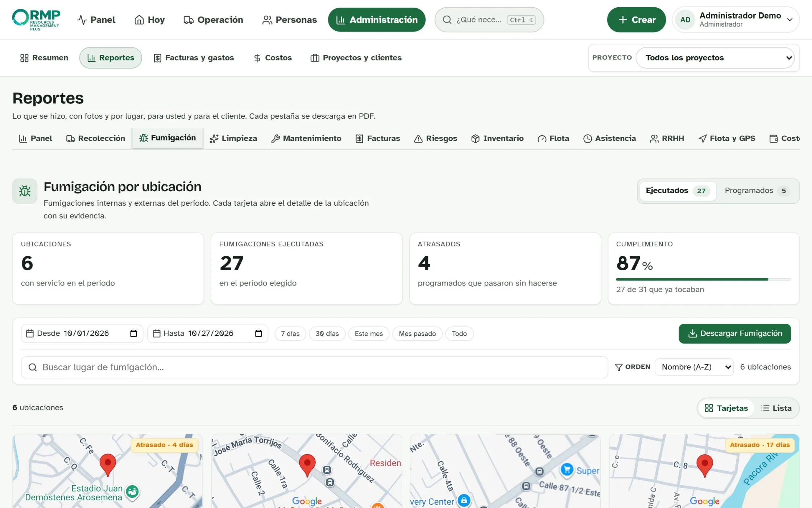Image resolution: width=812 pixels, height=508 pixels.
Task: Switch to the Panel report tab
Action: [36, 138]
